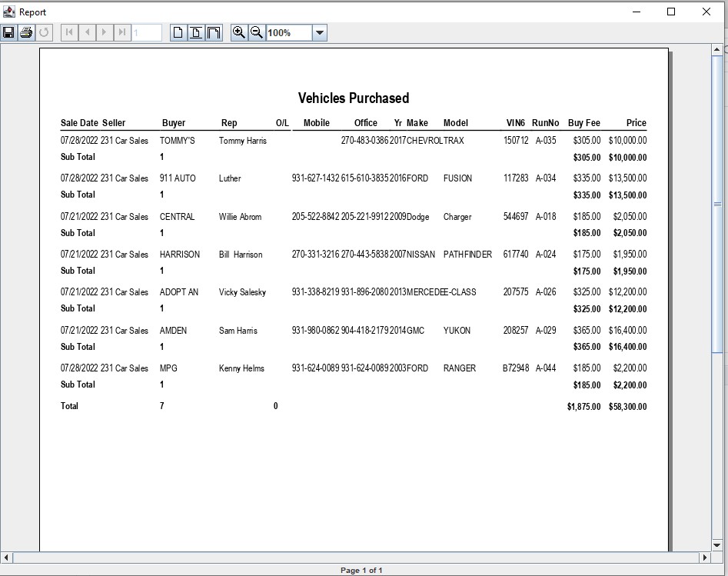Toggle Fit Page view button
Viewport: 728px width, 576px height.
tap(196, 32)
